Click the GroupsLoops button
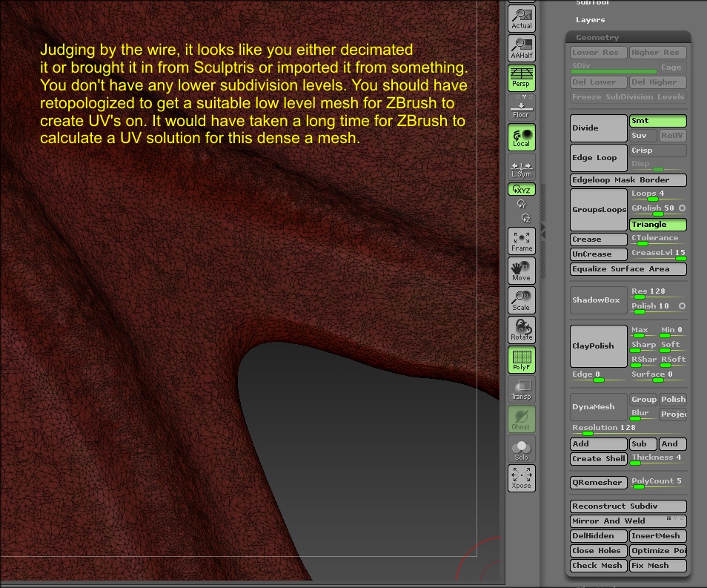Screen dimensions: 707x588 [598, 209]
